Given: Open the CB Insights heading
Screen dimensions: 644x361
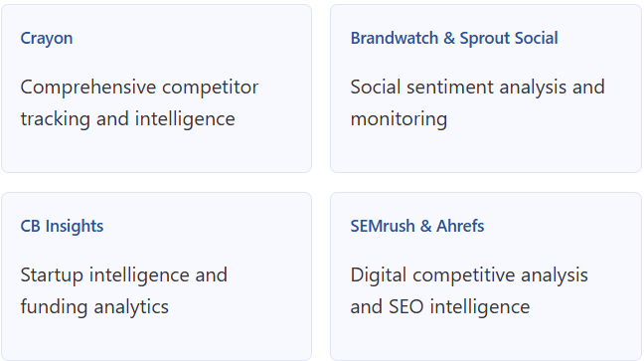Looking at the screenshot, I should (62, 227).
